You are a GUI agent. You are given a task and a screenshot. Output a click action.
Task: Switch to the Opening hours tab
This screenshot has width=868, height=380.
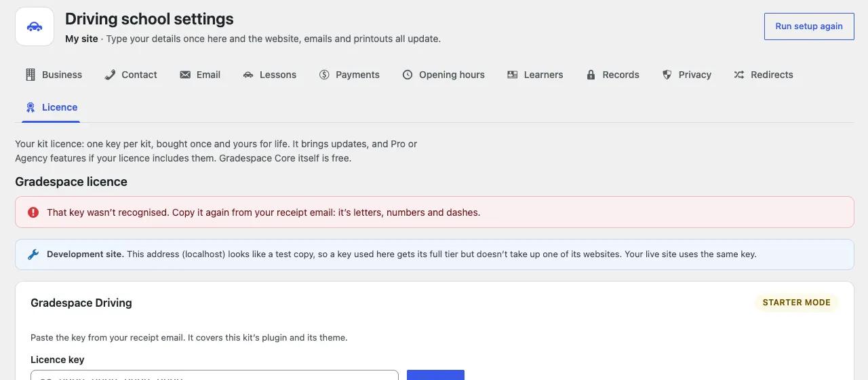pyautogui.click(x=443, y=75)
